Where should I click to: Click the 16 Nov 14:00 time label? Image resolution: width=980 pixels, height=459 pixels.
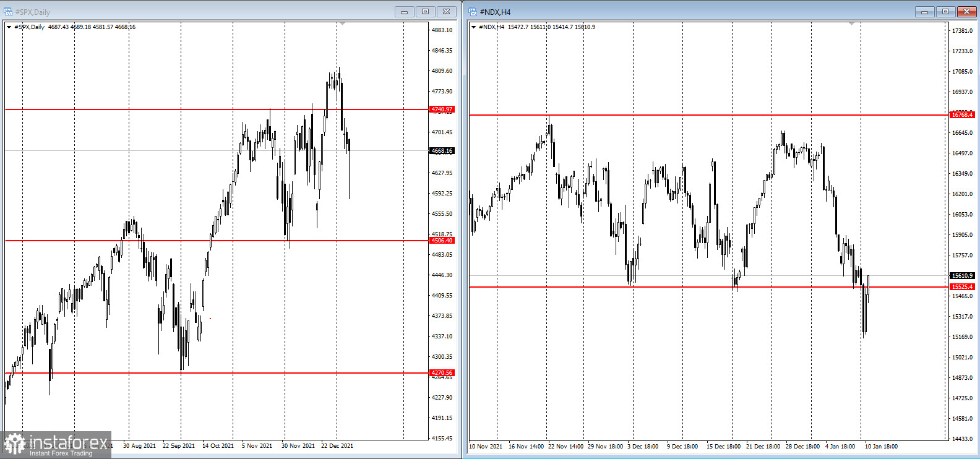pos(526,447)
